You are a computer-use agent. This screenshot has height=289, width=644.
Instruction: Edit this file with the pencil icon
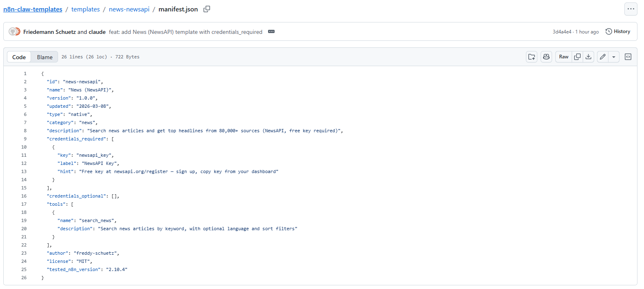point(603,57)
